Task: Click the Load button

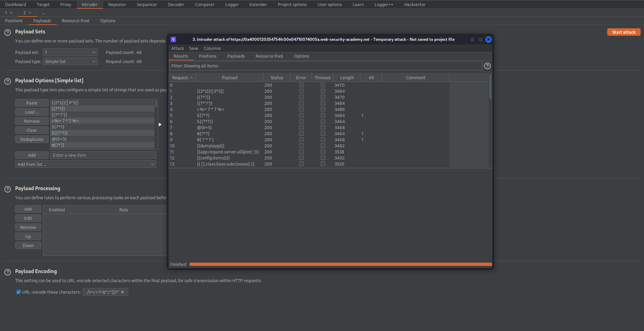Action: coord(32,112)
